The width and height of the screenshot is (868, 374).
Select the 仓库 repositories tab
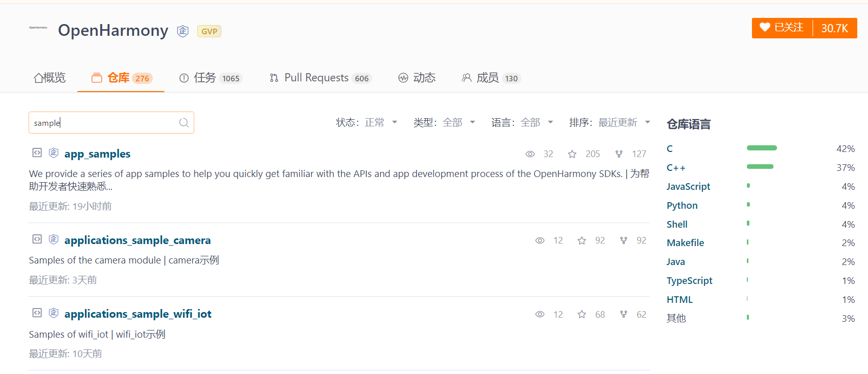(x=121, y=78)
